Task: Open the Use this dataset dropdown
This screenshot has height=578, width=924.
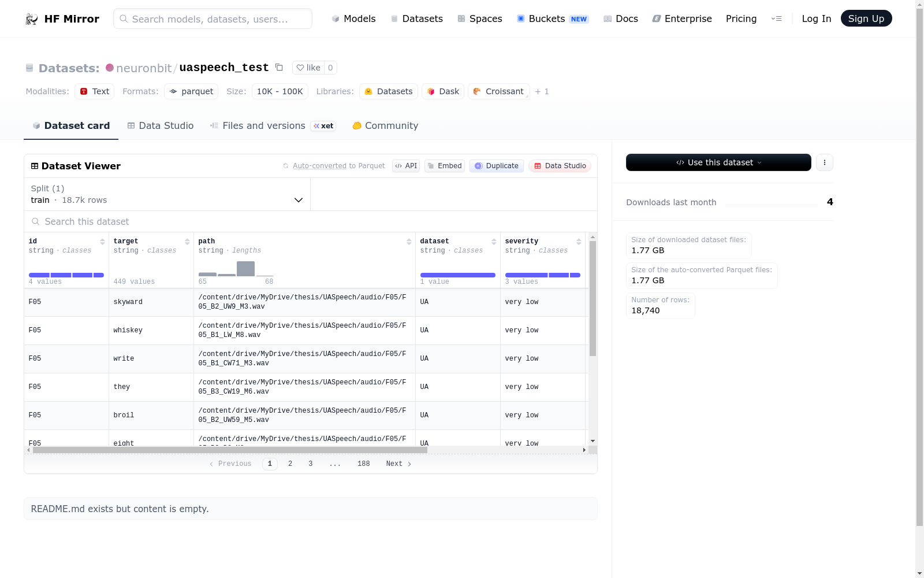Action: click(x=718, y=162)
